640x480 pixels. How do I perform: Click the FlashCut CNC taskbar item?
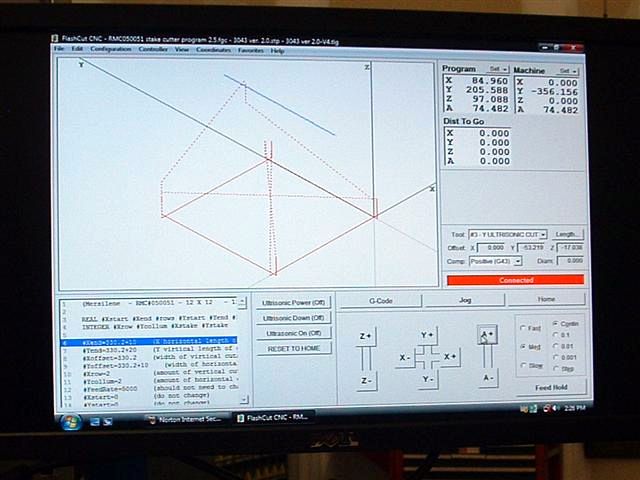[273, 418]
